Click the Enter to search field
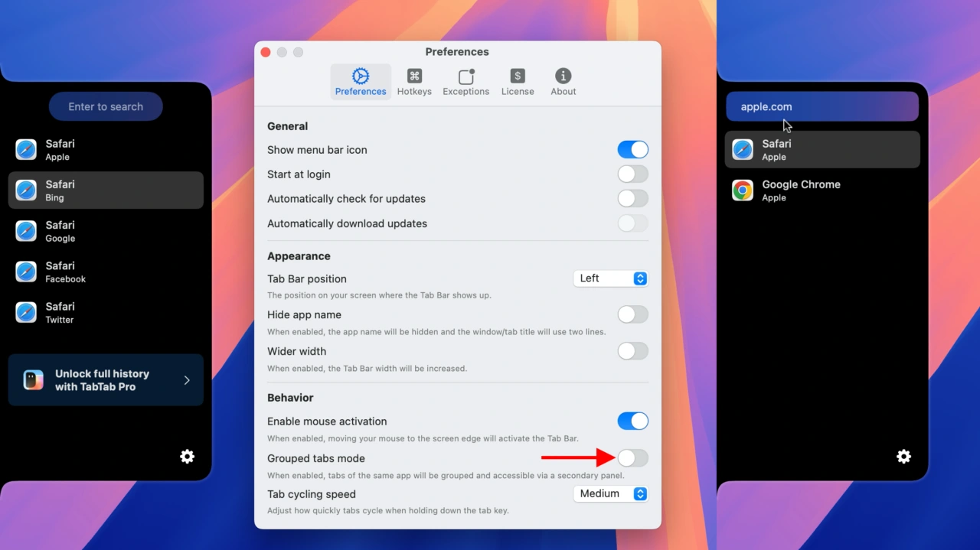Screen dimensions: 980x550 (x=106, y=107)
